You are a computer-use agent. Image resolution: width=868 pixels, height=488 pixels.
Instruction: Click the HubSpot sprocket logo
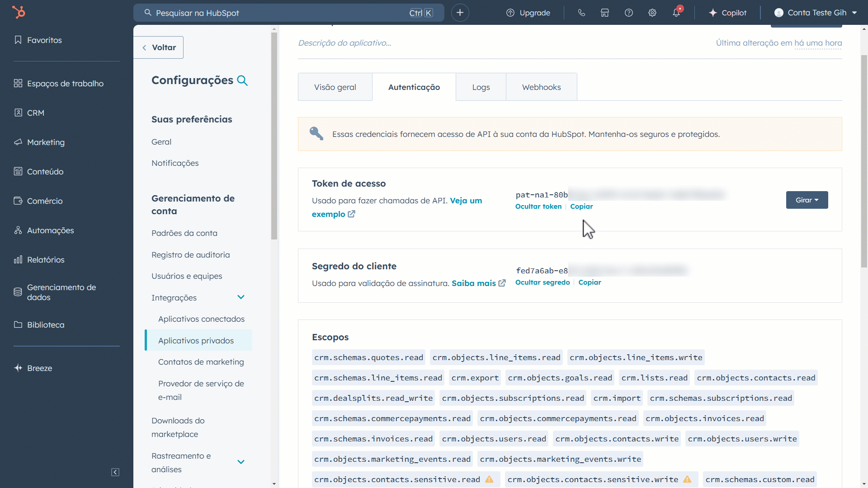pyautogui.click(x=19, y=12)
